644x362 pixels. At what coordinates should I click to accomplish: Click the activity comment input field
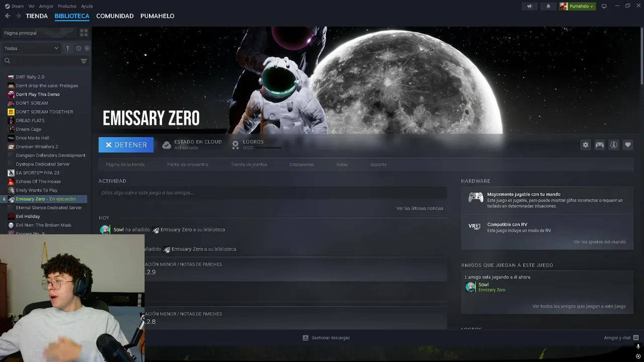[273, 193]
